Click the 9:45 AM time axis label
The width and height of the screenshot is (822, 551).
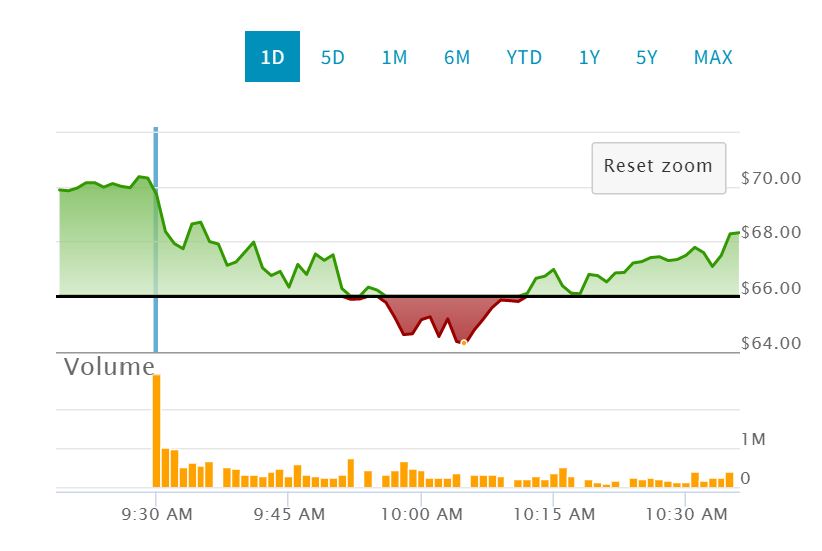tap(289, 515)
